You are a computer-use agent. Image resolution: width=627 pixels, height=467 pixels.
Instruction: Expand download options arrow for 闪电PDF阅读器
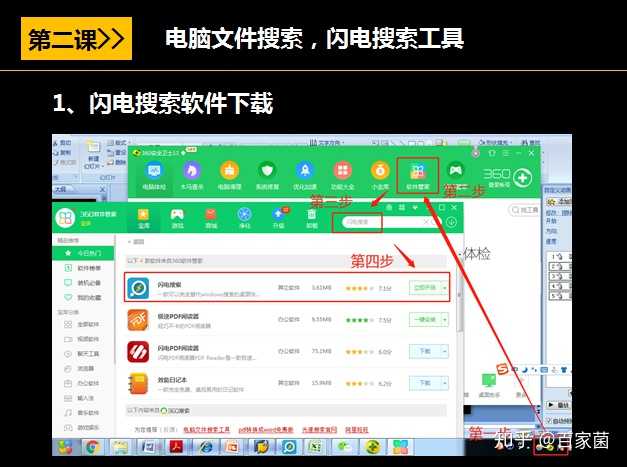click(444, 351)
